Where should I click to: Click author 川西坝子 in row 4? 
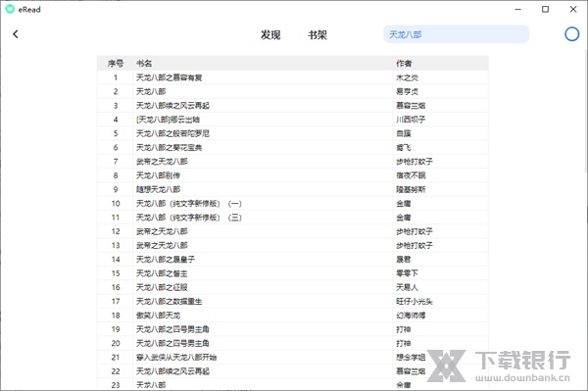(x=411, y=120)
